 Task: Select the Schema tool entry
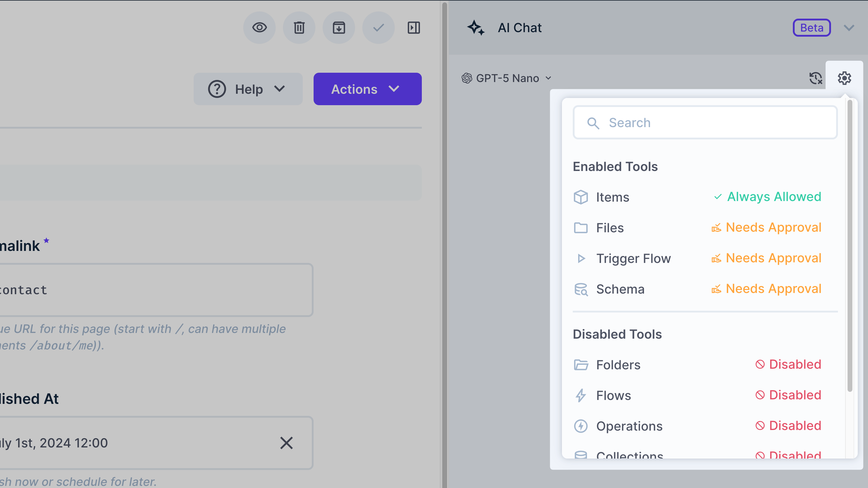(620, 289)
